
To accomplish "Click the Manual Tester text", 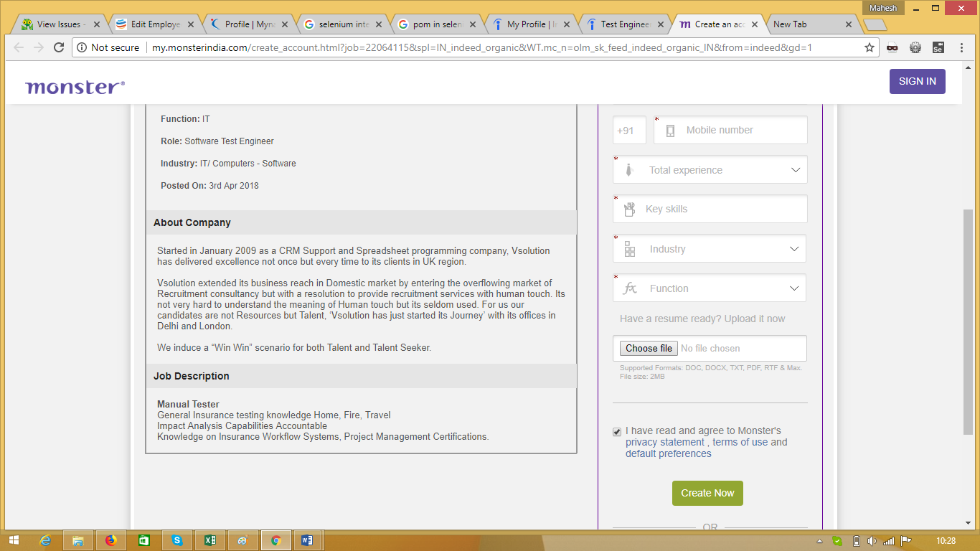I will pos(188,404).
